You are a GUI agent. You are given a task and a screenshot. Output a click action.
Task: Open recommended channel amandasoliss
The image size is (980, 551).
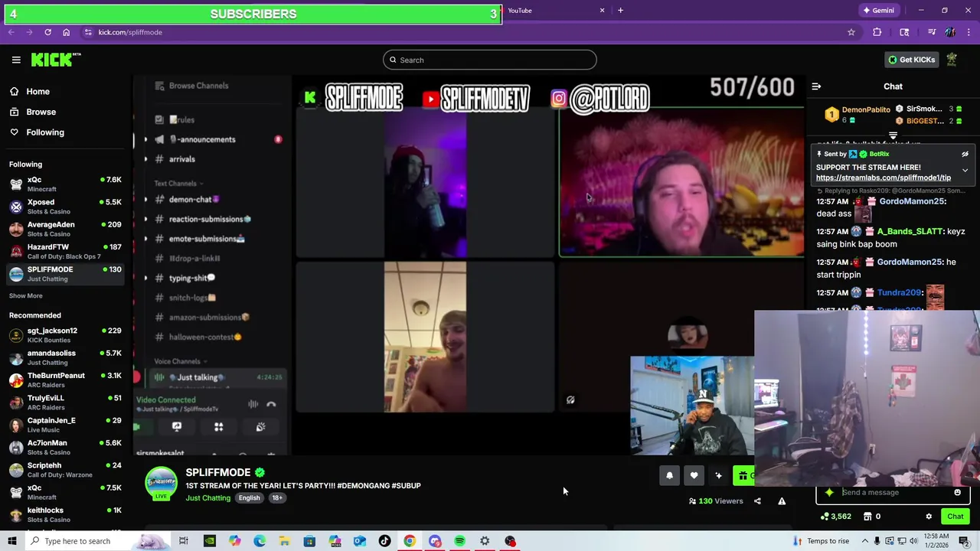[x=65, y=357]
